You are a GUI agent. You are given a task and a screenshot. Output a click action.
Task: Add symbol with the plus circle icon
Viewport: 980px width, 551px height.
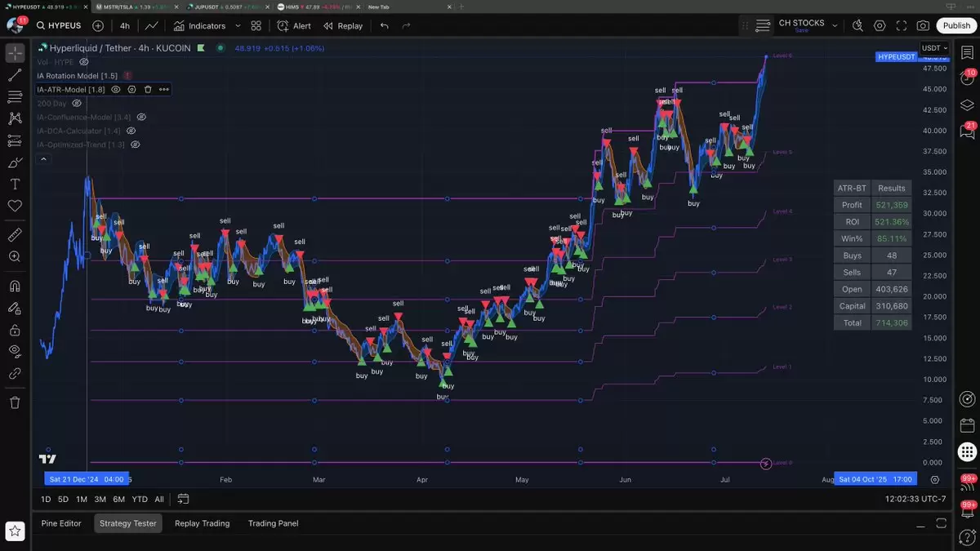[x=98, y=25]
